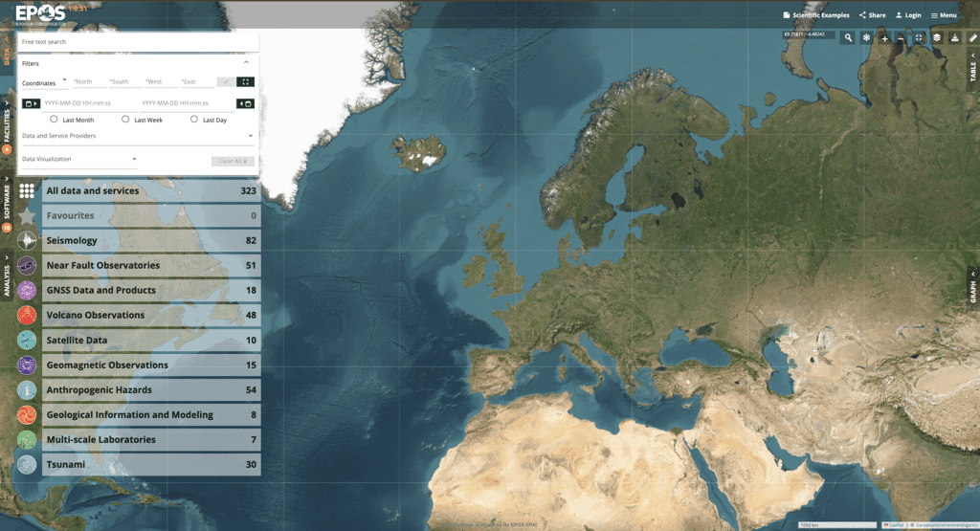Image resolution: width=980 pixels, height=531 pixels.
Task: Open the Menu in the header
Action: click(x=944, y=15)
